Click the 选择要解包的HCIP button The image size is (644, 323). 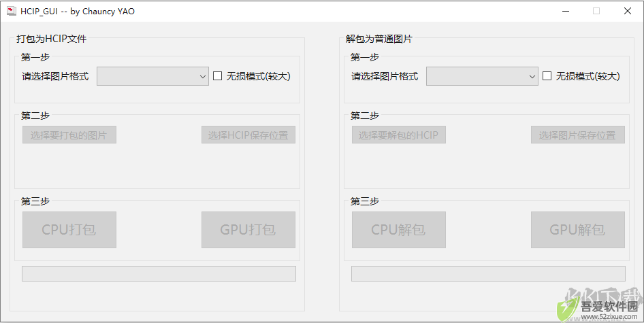[399, 135]
